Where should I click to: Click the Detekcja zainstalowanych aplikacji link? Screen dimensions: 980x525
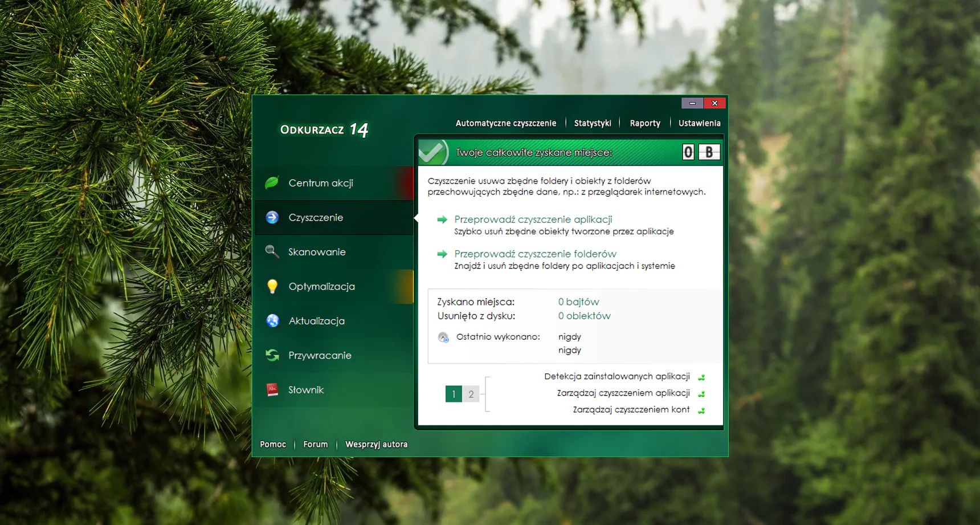pos(617,376)
